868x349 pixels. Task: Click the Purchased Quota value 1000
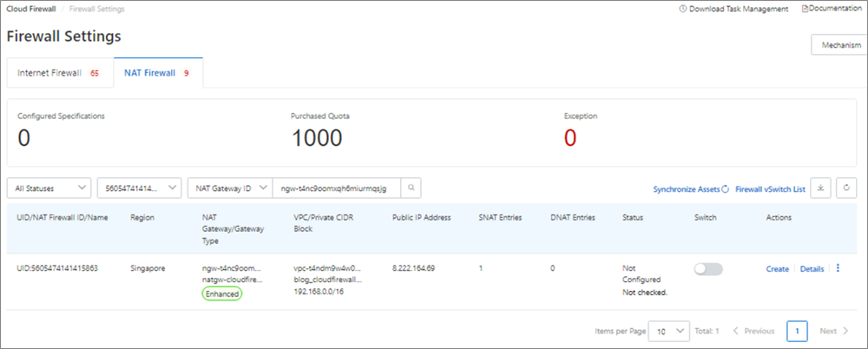[x=317, y=138]
